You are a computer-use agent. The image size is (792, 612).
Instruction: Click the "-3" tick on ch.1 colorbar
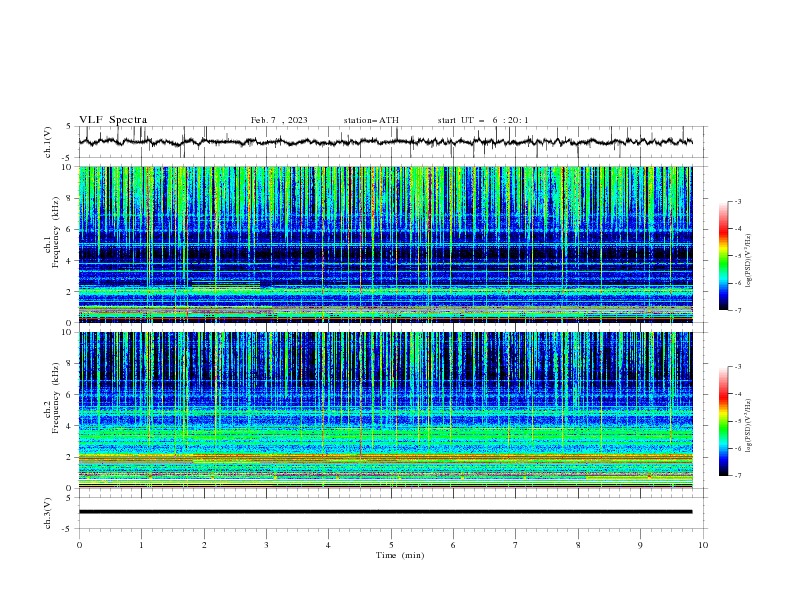737,201
